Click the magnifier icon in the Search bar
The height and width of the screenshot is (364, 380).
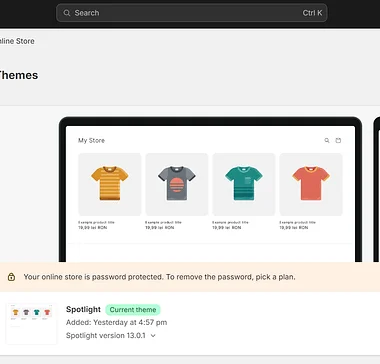coord(67,13)
